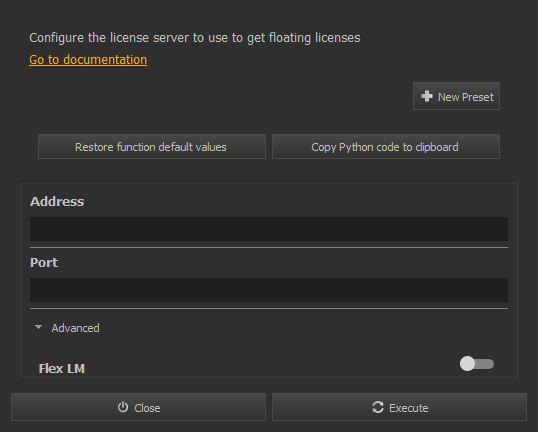The height and width of the screenshot is (432, 538).
Task: Enable the Flex LM toggle switch
Action: [477, 364]
